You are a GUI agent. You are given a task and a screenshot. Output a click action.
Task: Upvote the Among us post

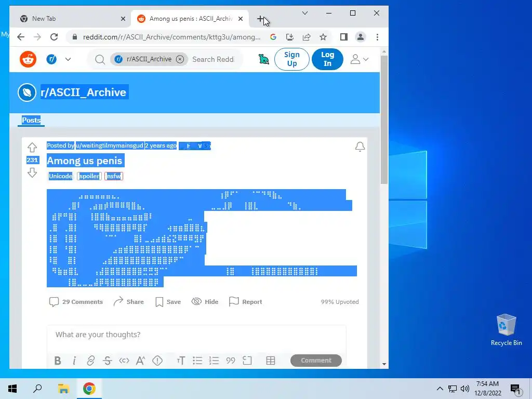(32, 147)
